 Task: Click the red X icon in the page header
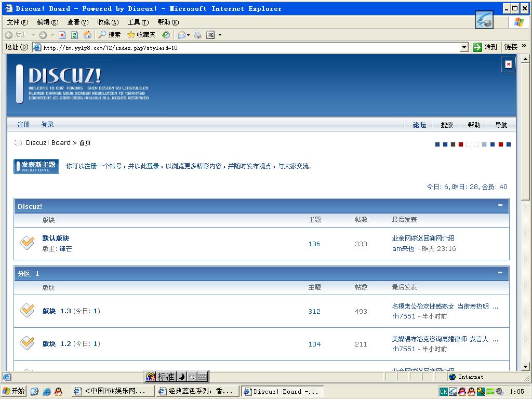[x=508, y=64]
